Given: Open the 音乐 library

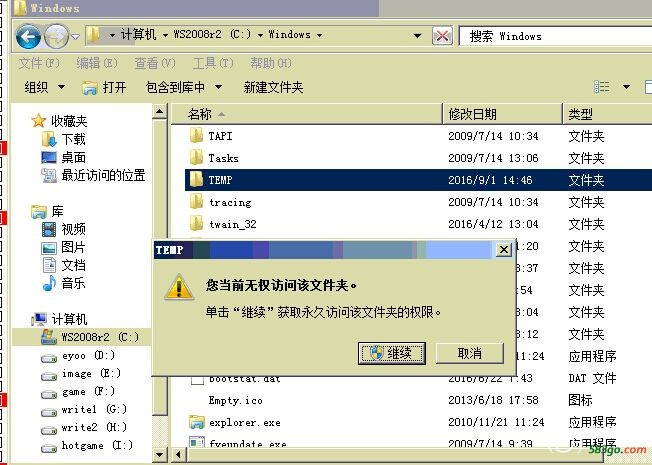Looking at the screenshot, I should coord(64,283).
